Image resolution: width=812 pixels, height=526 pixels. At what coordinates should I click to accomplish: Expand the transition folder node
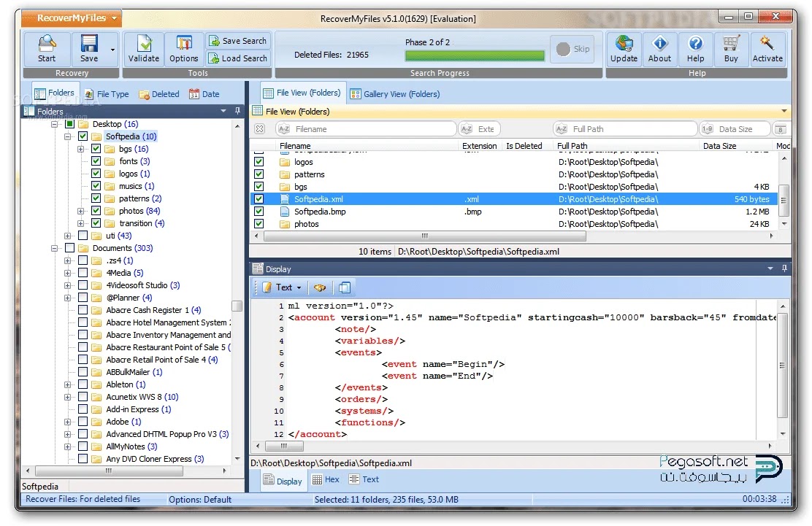point(80,223)
